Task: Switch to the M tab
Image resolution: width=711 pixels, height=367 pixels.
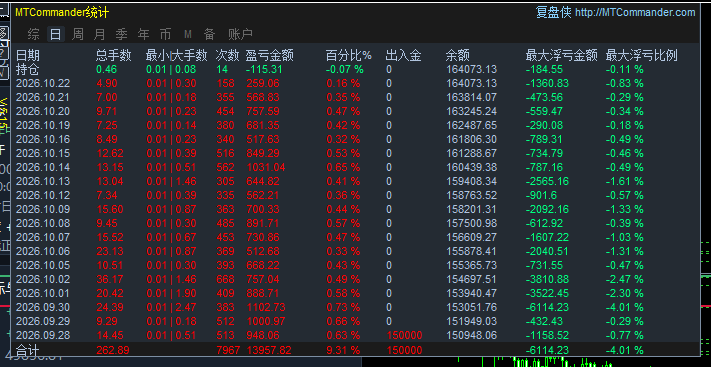Action: [x=188, y=34]
